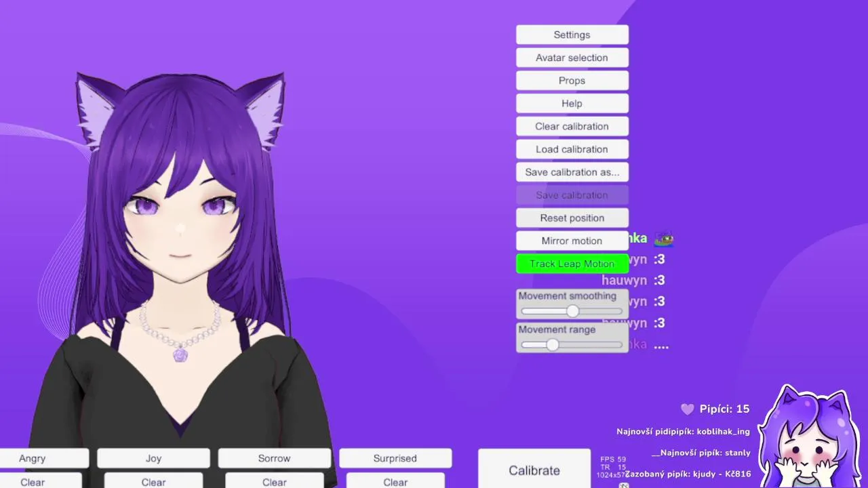Click '__Najnovší pipík: stanly' text
This screenshot has width=868, height=488.
click(701, 453)
